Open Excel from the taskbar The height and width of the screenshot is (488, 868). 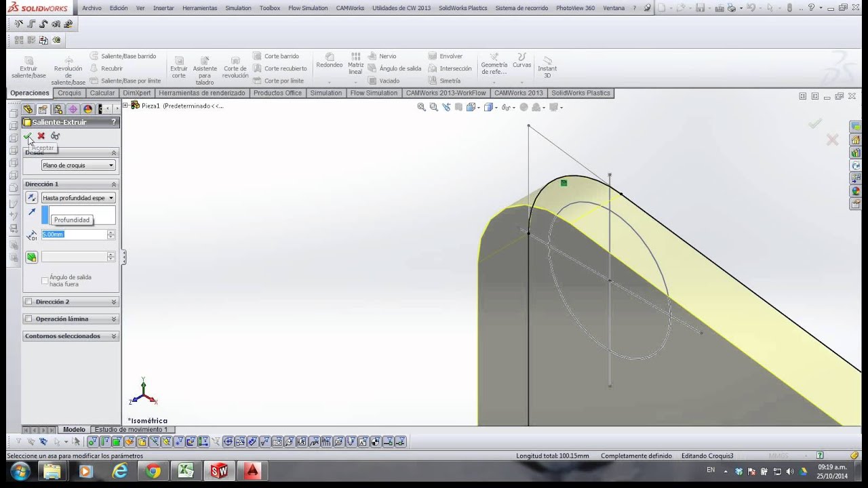pyautogui.click(x=186, y=471)
